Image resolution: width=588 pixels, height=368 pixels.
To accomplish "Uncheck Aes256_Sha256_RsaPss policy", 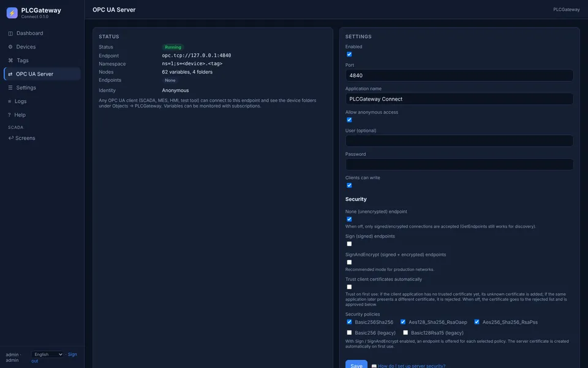I will pos(477,322).
